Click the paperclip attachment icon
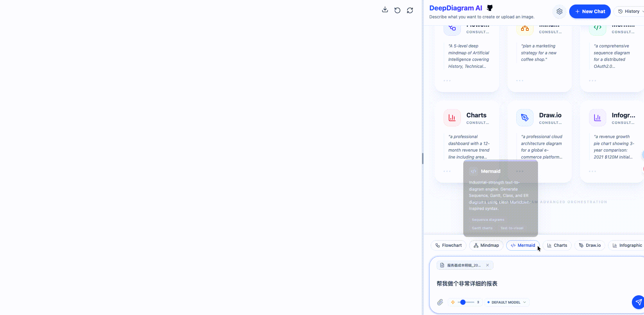 [440, 302]
